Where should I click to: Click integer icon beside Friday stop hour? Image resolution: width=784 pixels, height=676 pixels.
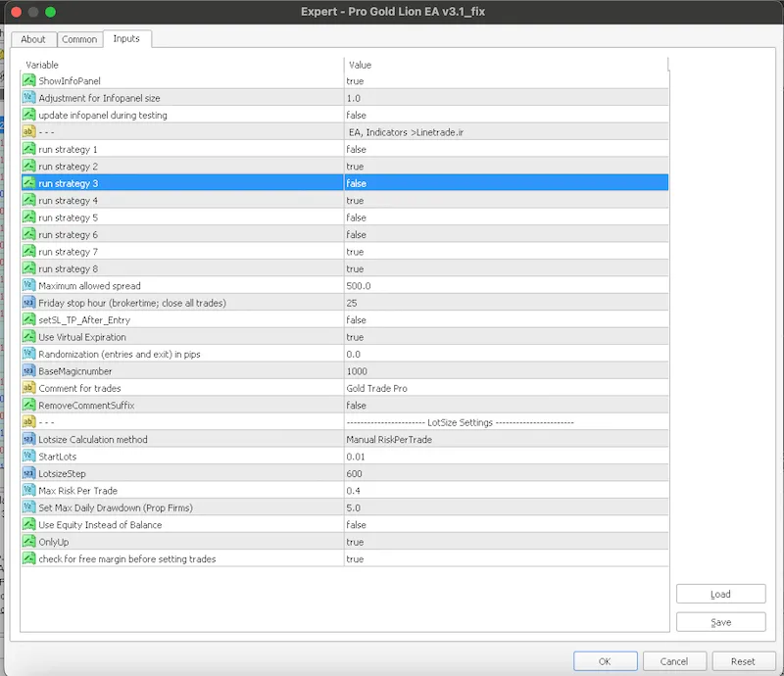pyautogui.click(x=29, y=303)
